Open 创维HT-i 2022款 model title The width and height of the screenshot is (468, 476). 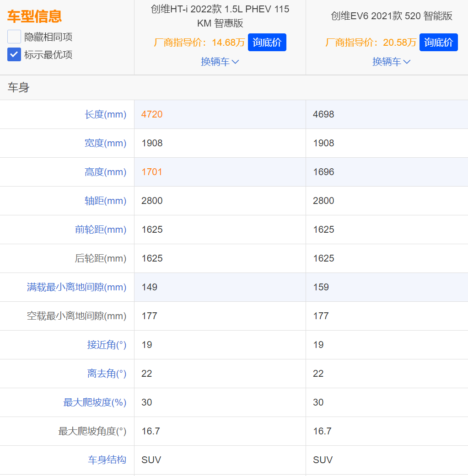[x=220, y=16]
